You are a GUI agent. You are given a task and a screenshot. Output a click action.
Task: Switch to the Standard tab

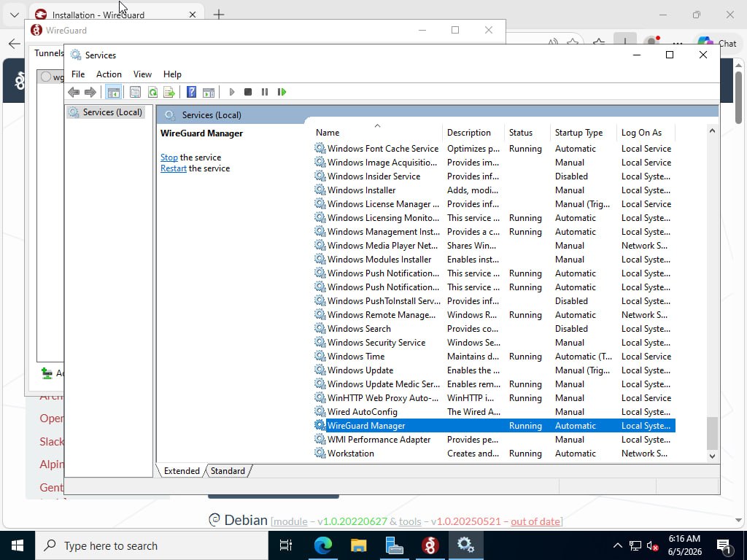pyautogui.click(x=228, y=470)
